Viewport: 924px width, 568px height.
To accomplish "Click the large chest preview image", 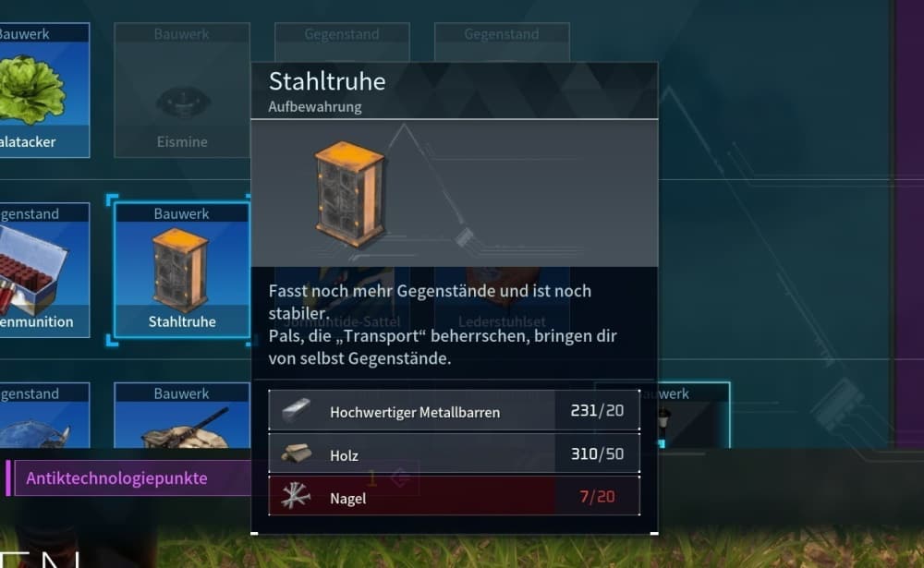I will 349,195.
